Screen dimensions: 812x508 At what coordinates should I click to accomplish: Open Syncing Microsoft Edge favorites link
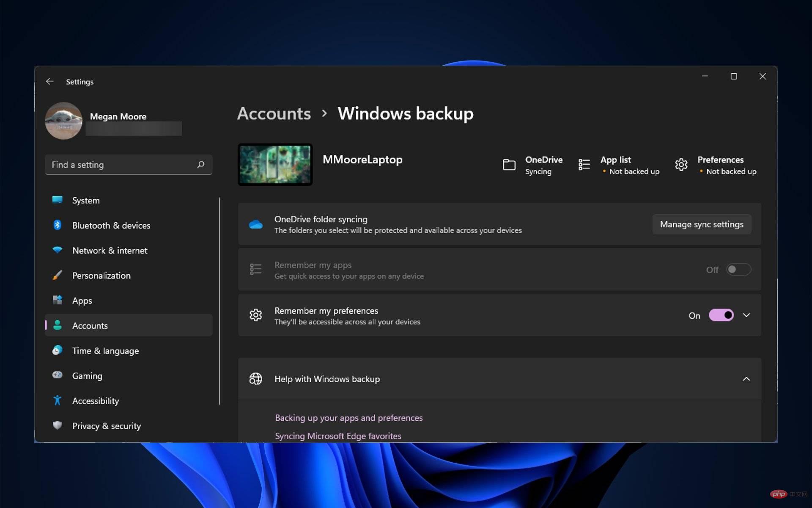pos(338,436)
